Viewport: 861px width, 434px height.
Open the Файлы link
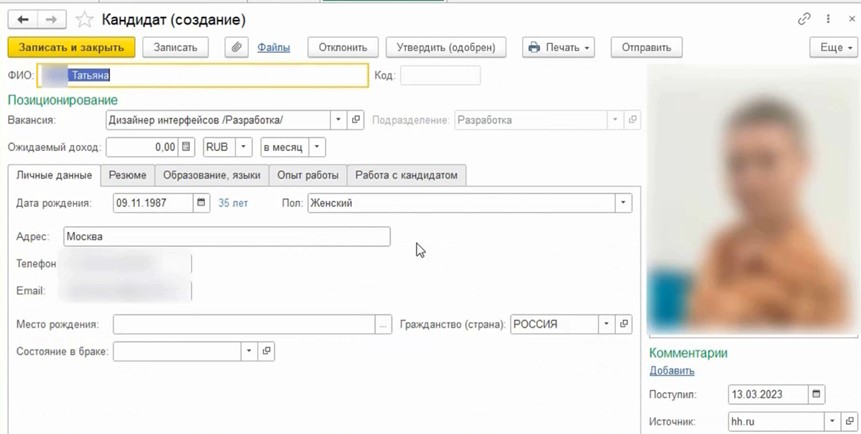coord(273,48)
